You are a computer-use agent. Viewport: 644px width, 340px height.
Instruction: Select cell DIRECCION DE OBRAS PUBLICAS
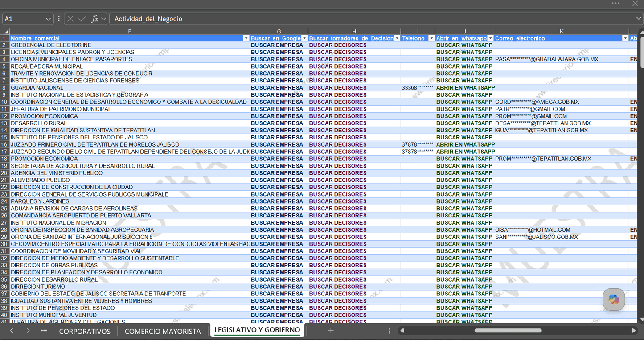pos(130,265)
